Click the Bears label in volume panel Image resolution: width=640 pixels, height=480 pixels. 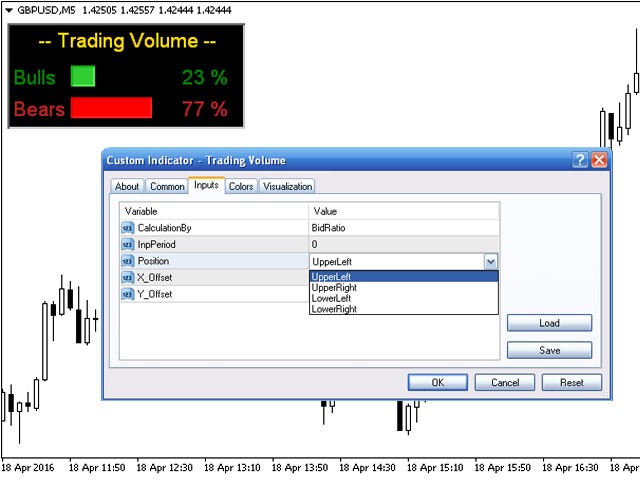(x=39, y=109)
